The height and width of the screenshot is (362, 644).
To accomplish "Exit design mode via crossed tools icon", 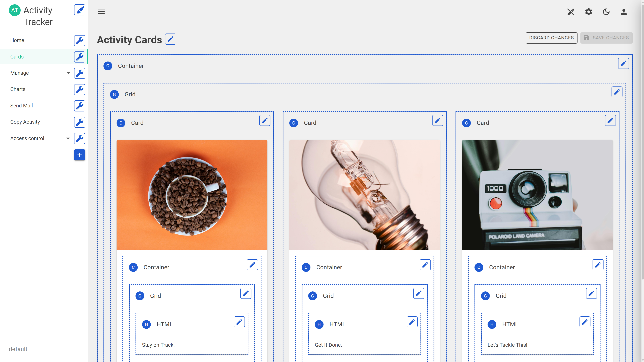I will (x=571, y=12).
